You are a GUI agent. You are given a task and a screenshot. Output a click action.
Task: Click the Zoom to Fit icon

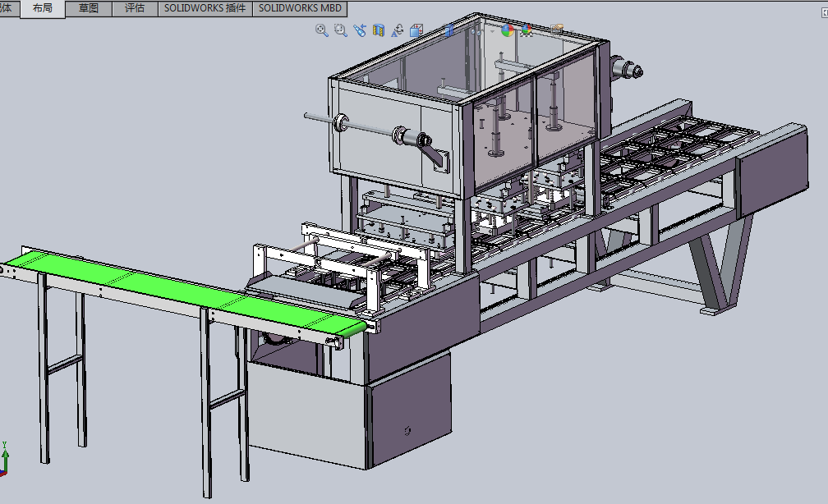(x=322, y=30)
